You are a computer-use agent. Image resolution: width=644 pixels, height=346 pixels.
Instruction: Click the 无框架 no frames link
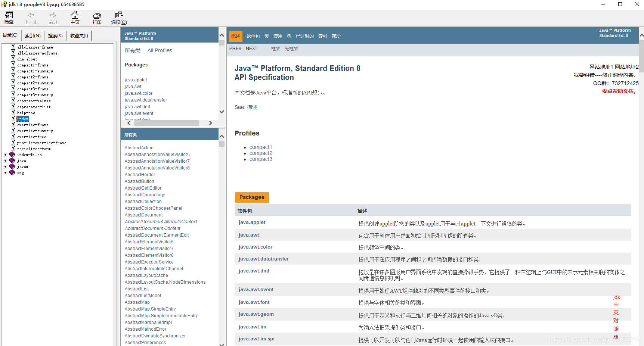point(291,49)
